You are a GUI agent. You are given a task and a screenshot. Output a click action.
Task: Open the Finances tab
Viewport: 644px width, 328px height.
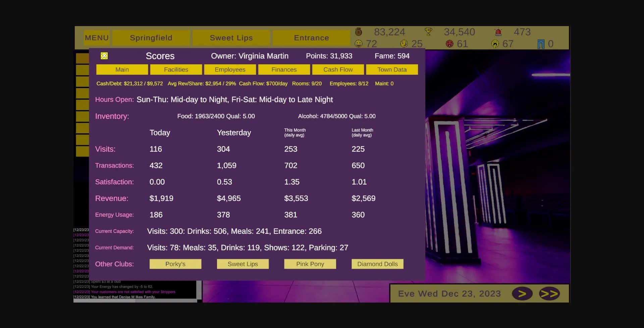pyautogui.click(x=284, y=69)
